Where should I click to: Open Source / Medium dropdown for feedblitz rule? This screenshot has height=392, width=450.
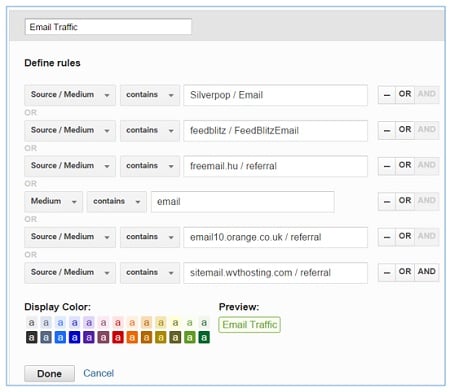pyautogui.click(x=70, y=130)
